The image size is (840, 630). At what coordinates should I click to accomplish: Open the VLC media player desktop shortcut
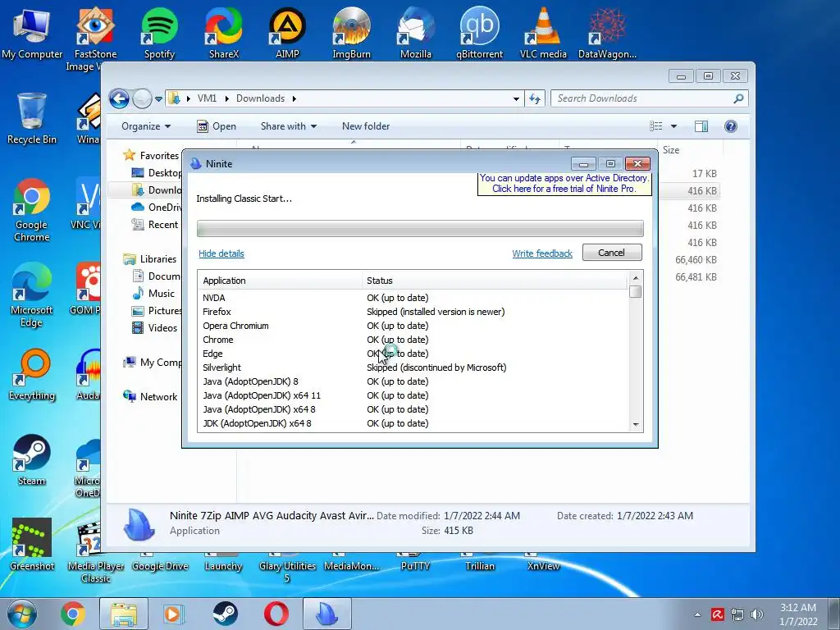543,33
